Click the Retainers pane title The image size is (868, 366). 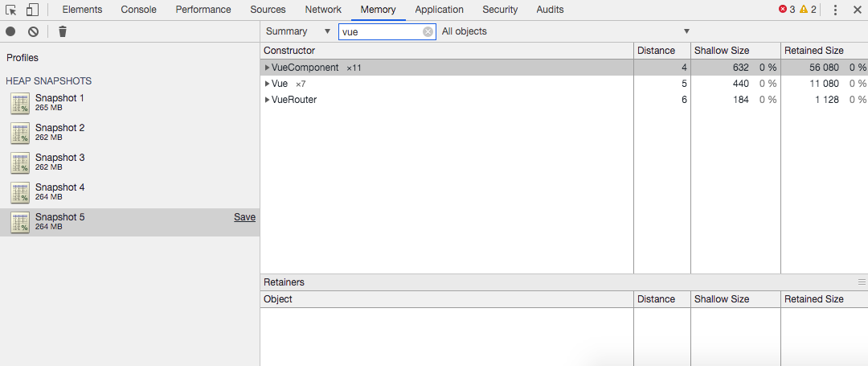(x=284, y=282)
